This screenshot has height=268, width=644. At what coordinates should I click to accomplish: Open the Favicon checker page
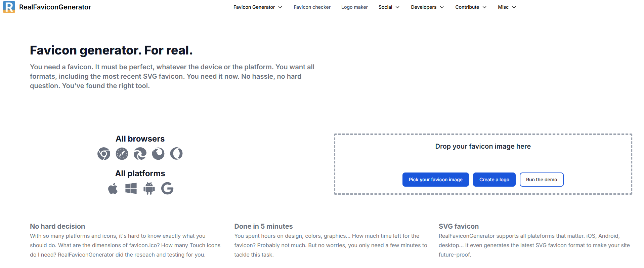(x=312, y=7)
